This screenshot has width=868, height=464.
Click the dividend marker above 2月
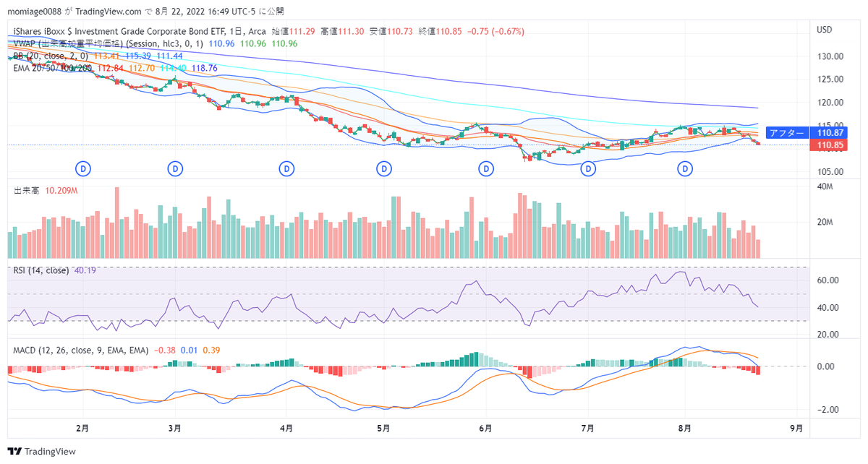83,168
